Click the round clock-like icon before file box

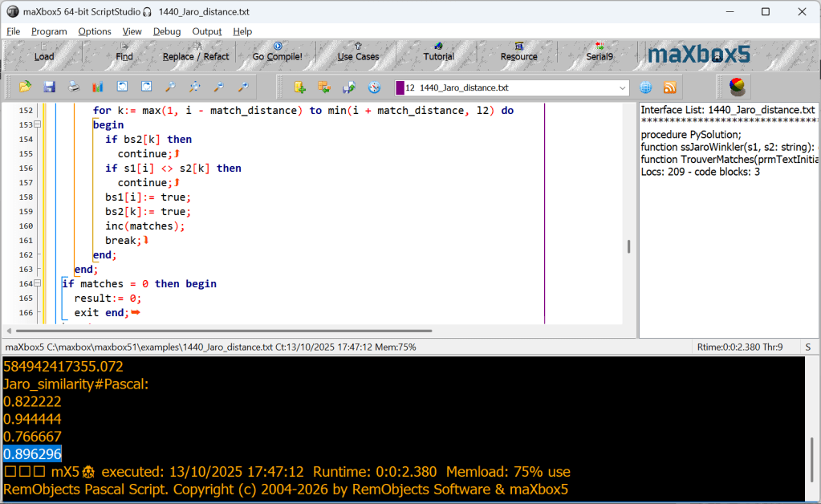click(x=374, y=87)
